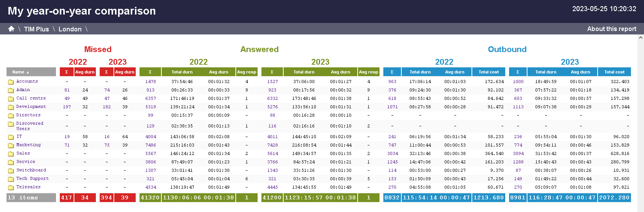The height and width of the screenshot is (212, 644).
Task: Click the Switchboard folder icon
Action: tap(11, 171)
